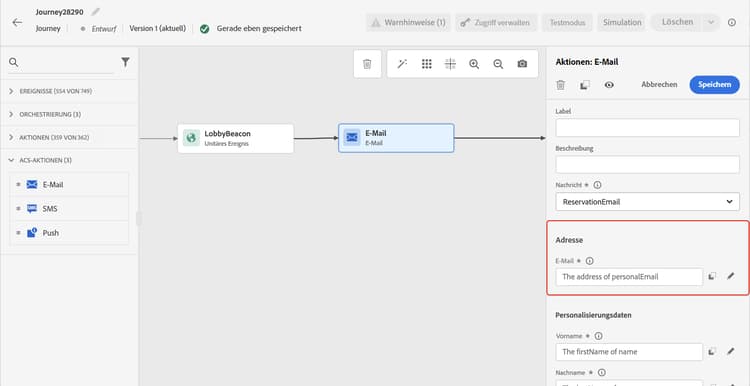
Task: Start the Simulation
Action: point(621,22)
